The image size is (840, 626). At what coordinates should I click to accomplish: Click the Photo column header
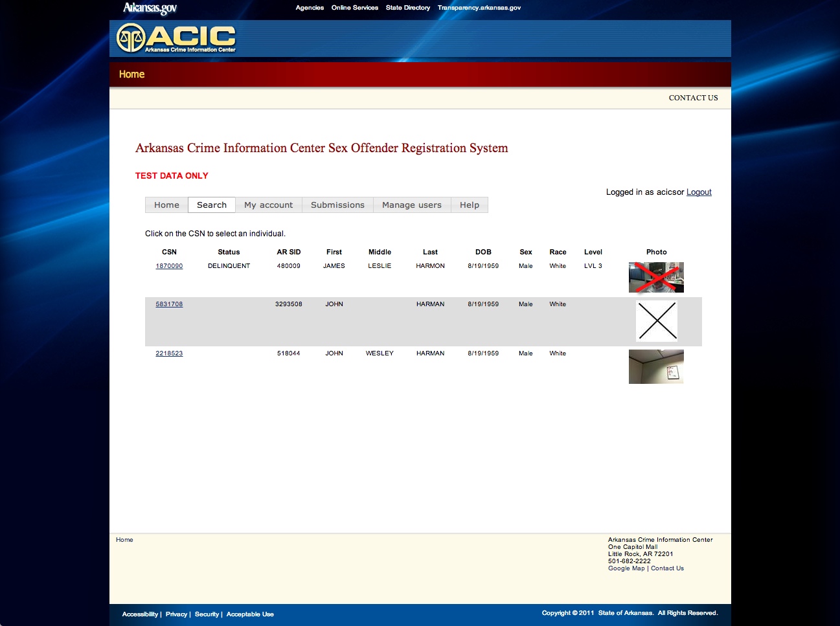coord(656,252)
